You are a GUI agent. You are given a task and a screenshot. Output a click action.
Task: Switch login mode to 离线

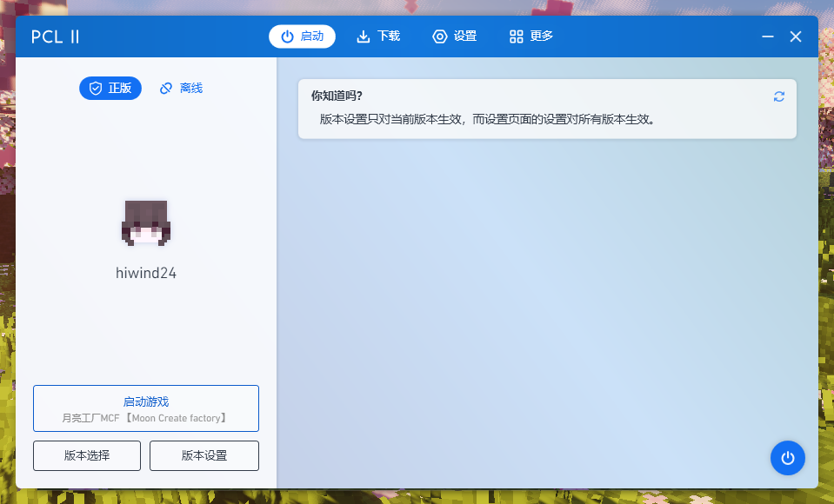tap(182, 89)
